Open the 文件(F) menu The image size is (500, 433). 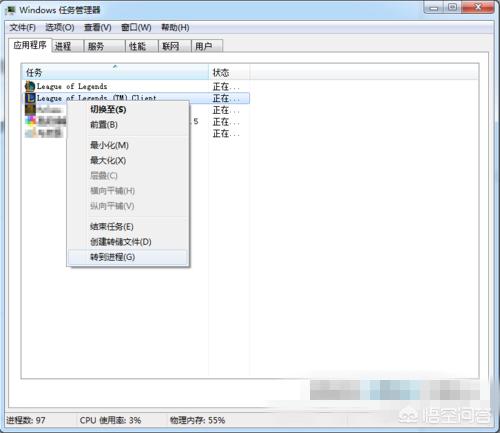(22, 27)
